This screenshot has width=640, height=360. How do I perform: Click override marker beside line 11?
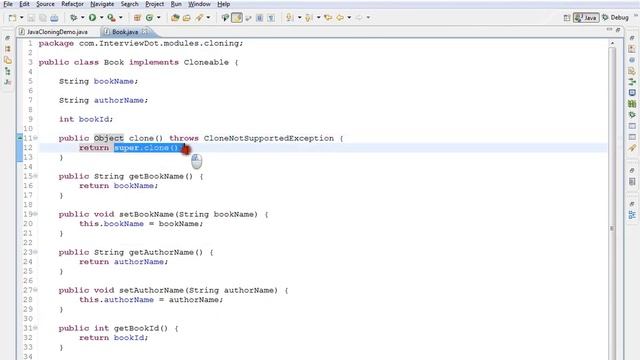[20, 138]
